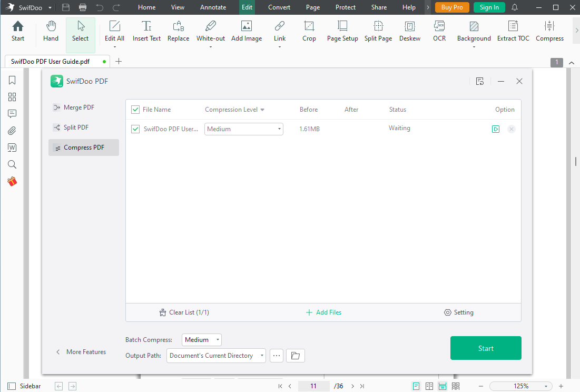Run the Deskew tool
The height and width of the screenshot is (392, 580).
[410, 31]
